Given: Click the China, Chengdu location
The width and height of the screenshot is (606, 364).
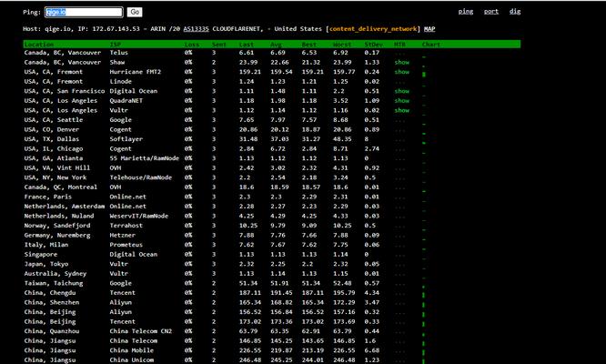Looking at the screenshot, I should [x=49, y=293].
